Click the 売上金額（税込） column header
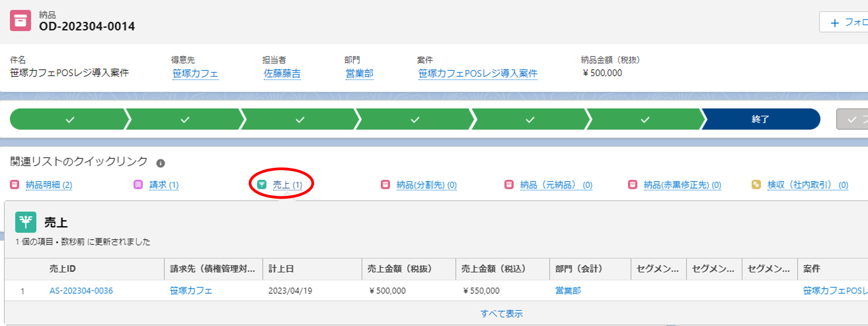 (x=502, y=269)
